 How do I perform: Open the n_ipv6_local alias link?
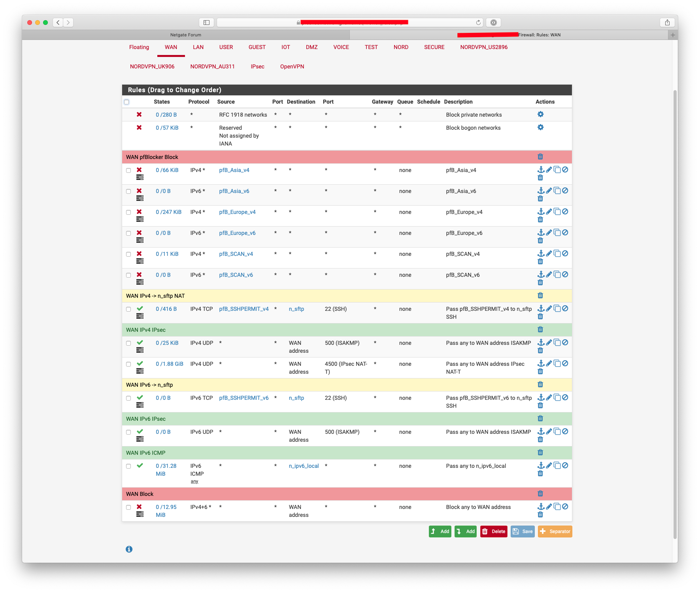pyautogui.click(x=304, y=466)
